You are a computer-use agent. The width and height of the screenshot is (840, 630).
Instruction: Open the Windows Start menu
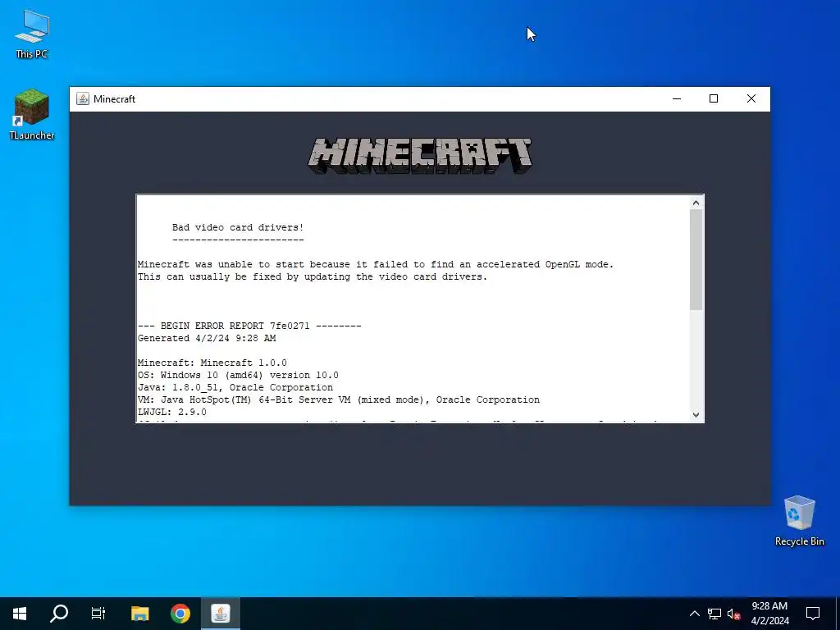(x=20, y=614)
